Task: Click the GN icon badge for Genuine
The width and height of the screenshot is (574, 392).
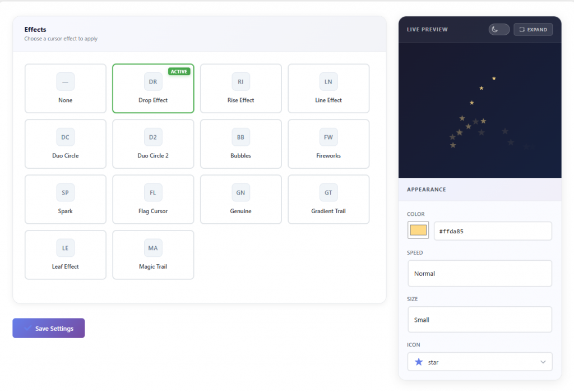Action: (240, 192)
